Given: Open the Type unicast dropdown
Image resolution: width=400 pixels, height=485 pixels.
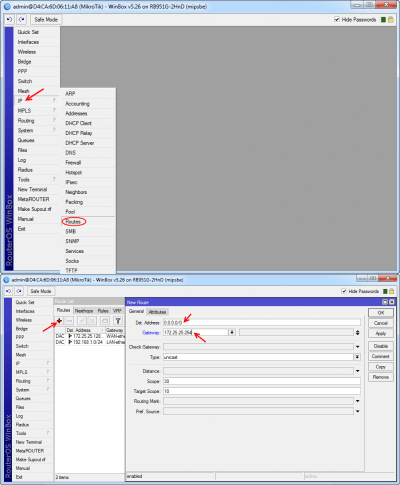Looking at the screenshot, I should (x=357, y=357).
